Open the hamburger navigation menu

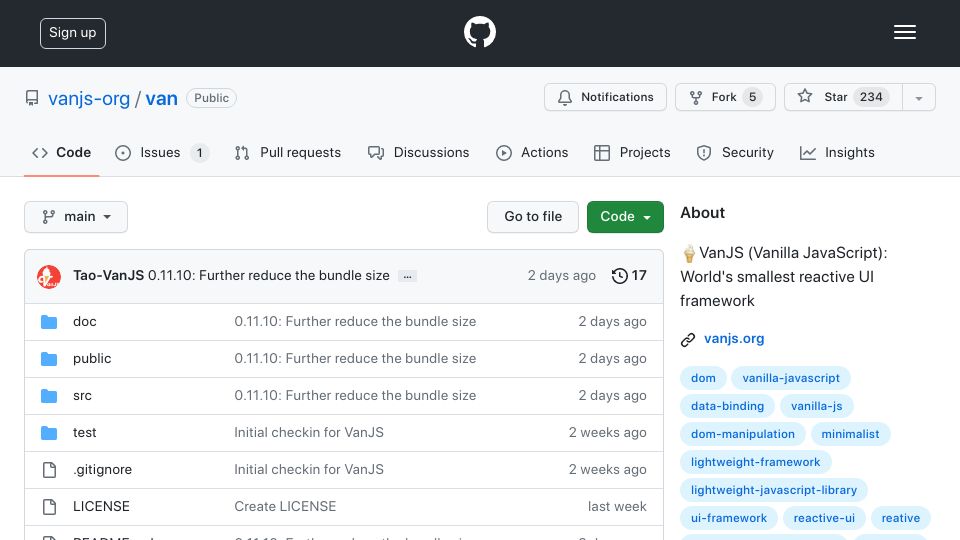(904, 32)
